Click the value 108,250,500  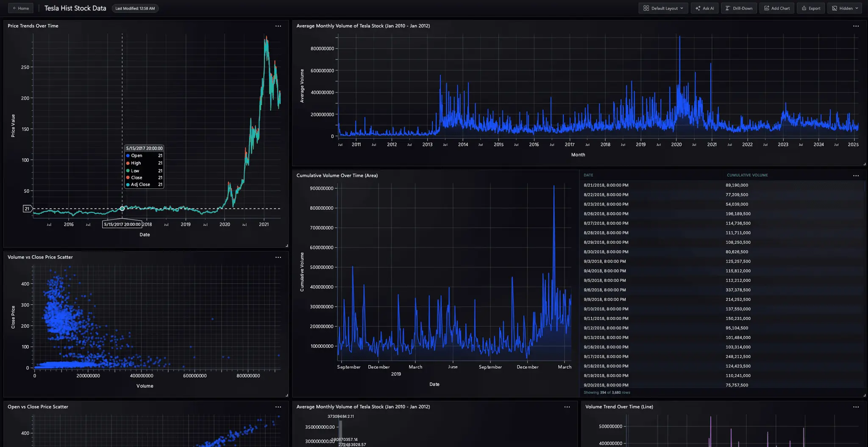[738, 243]
